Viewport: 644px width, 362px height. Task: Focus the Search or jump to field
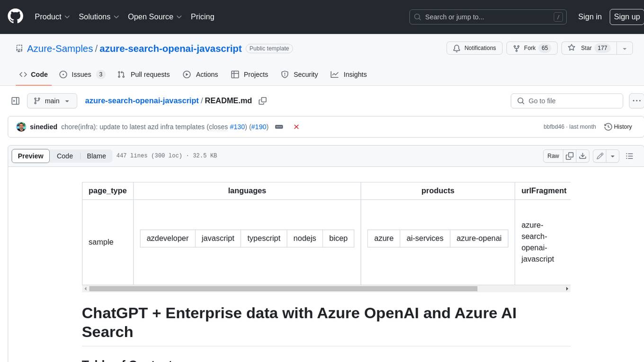pyautogui.click(x=488, y=17)
